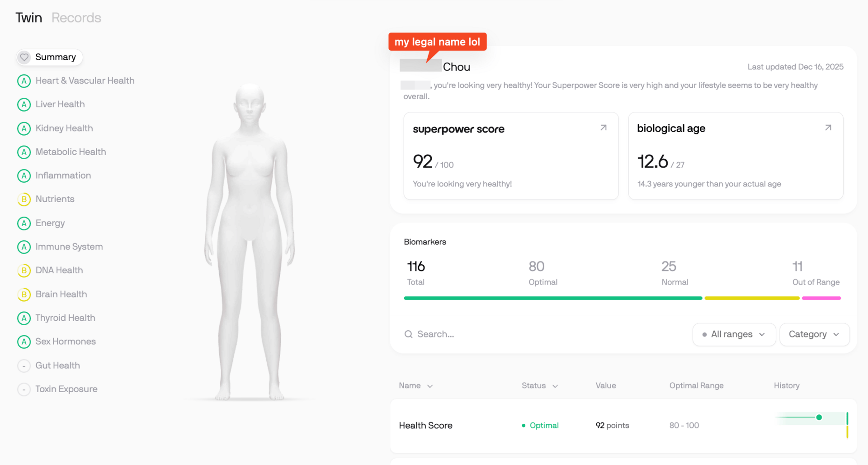Image resolution: width=868 pixels, height=465 pixels.
Task: Open superpower score details arrow
Action: tap(604, 128)
